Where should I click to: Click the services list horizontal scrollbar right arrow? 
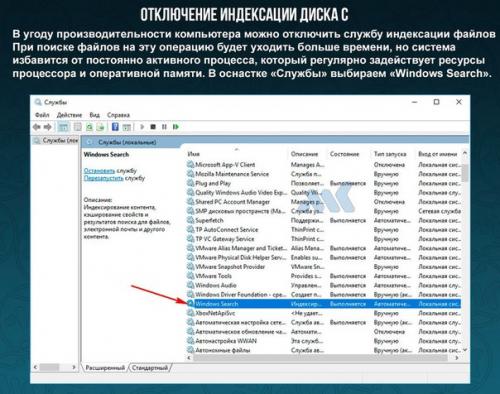(457, 358)
